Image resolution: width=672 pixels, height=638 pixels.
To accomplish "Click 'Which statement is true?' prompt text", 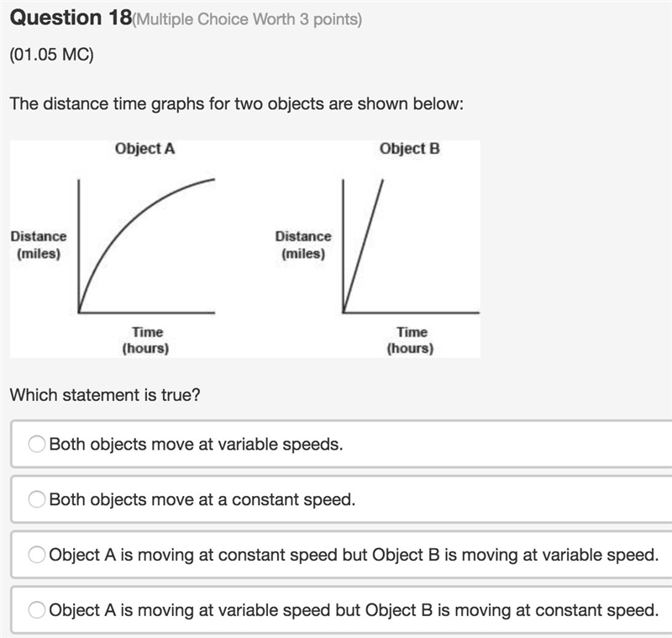I will 105,395.
